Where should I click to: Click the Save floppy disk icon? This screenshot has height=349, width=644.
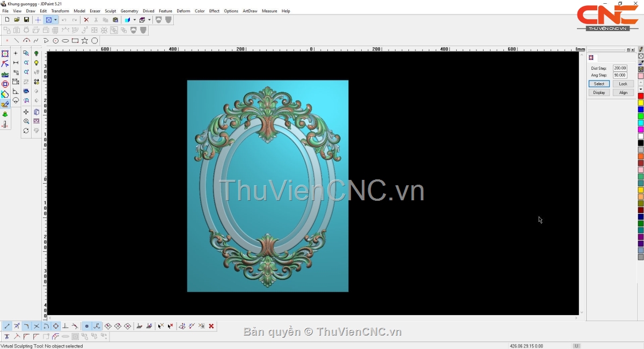26,20
